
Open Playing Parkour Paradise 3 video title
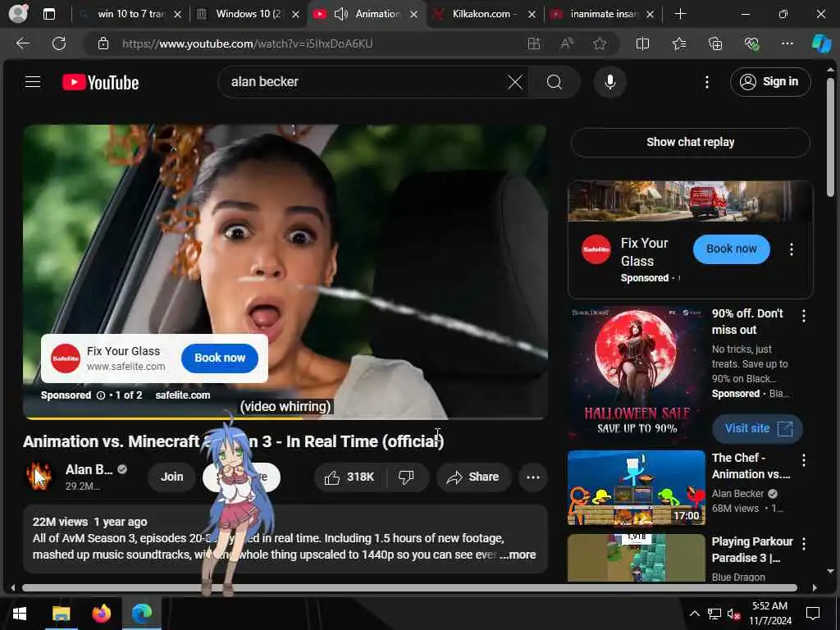(x=752, y=550)
